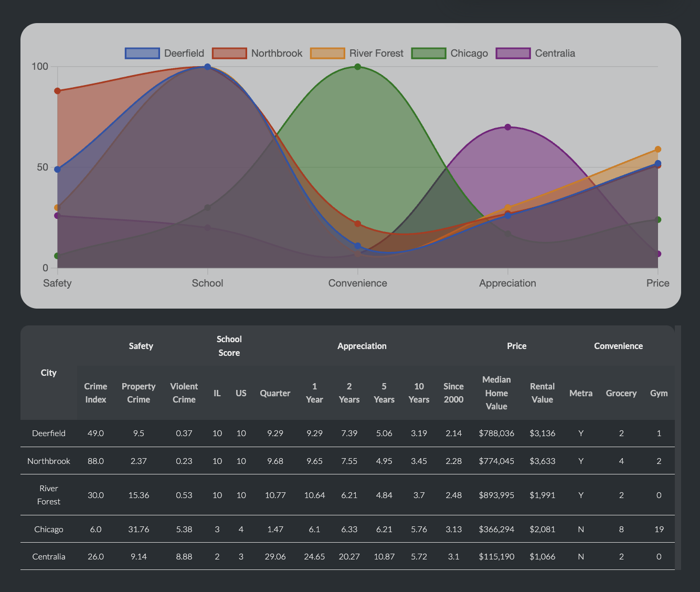
Task: Click Centralia's 29.06 quarter appreciation cell
Action: tap(275, 556)
